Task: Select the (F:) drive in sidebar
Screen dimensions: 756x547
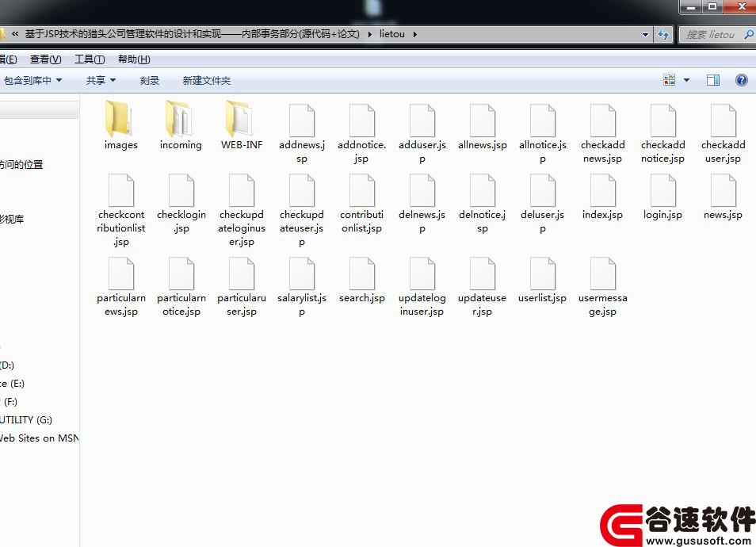Action: [10, 401]
